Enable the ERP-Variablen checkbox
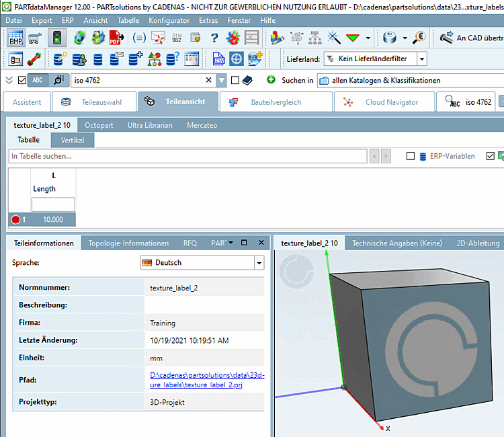The image size is (504, 437). coord(411,156)
